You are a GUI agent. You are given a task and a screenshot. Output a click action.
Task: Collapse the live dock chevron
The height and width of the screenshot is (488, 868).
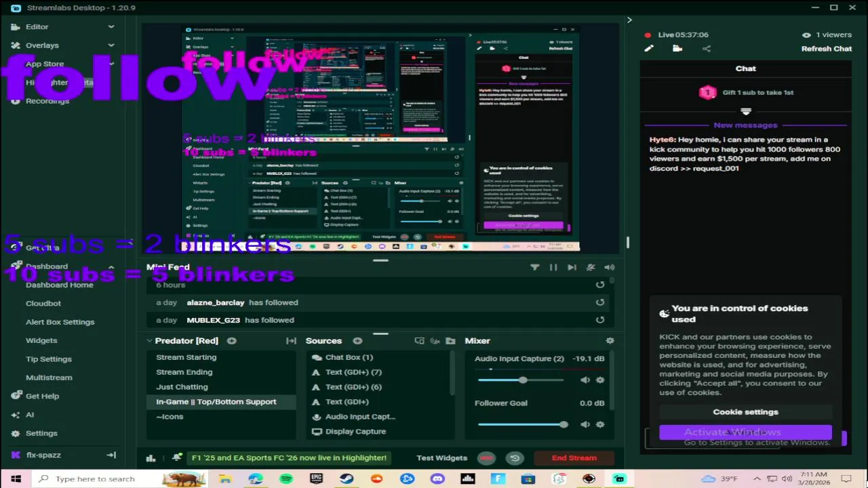pos(629,20)
